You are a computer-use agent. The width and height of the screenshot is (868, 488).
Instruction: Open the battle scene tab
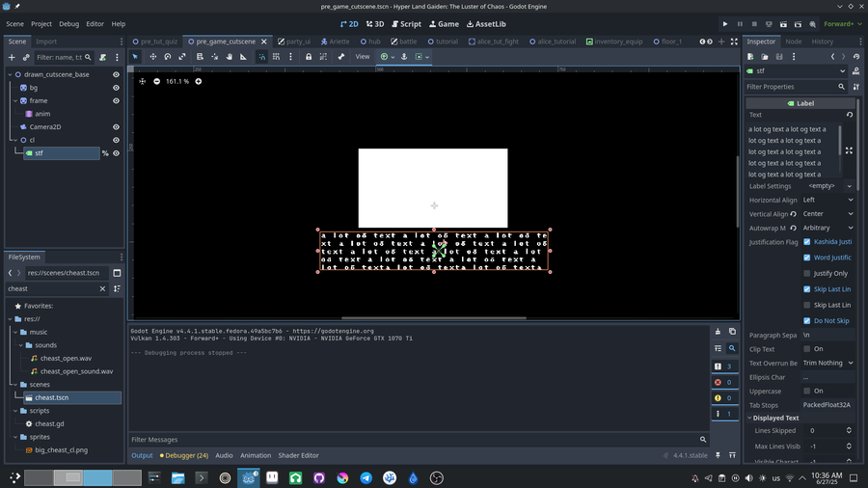tap(403, 41)
